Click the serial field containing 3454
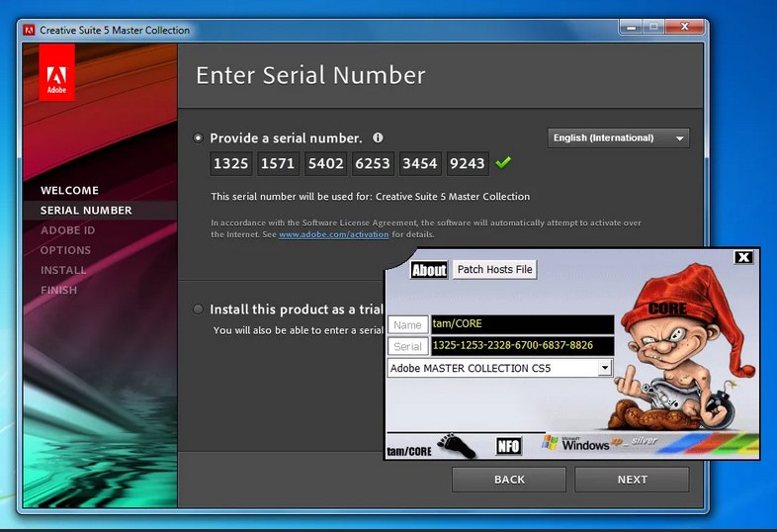Image resolution: width=777 pixels, height=532 pixels. click(x=420, y=163)
